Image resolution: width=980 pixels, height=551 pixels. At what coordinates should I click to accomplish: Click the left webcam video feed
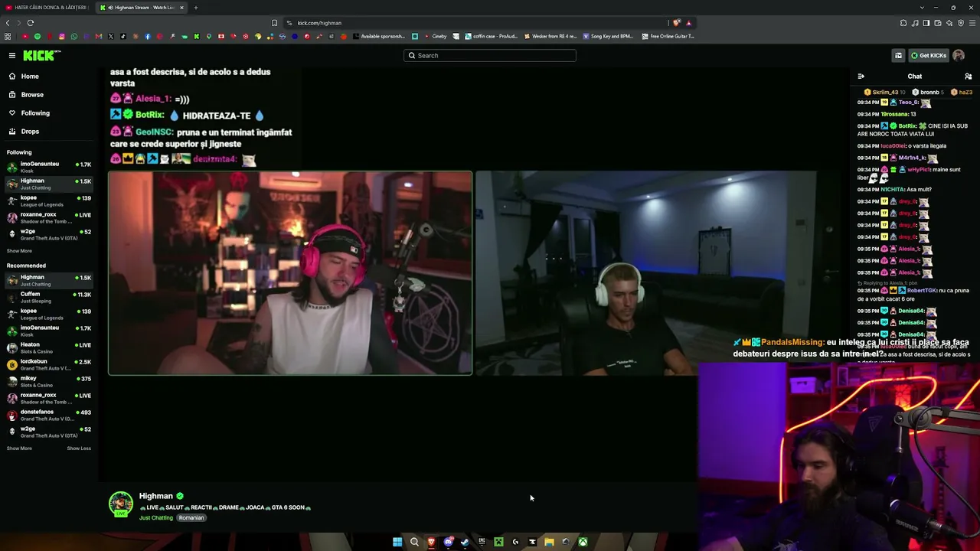[290, 273]
